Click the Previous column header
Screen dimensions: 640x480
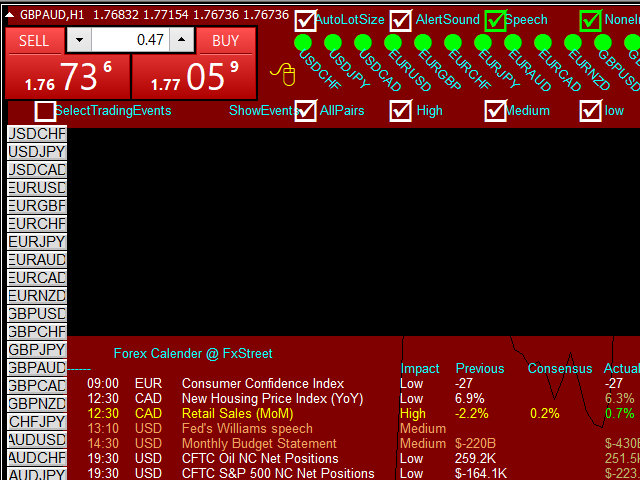pyautogui.click(x=480, y=369)
